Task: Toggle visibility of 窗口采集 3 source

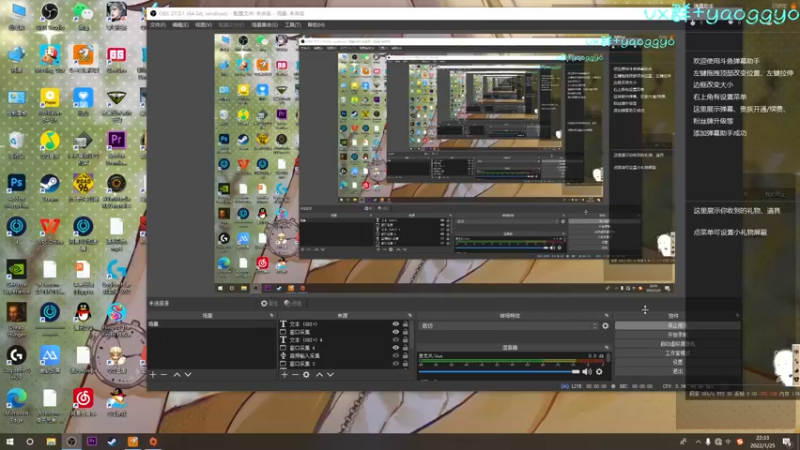Action: tap(395, 364)
